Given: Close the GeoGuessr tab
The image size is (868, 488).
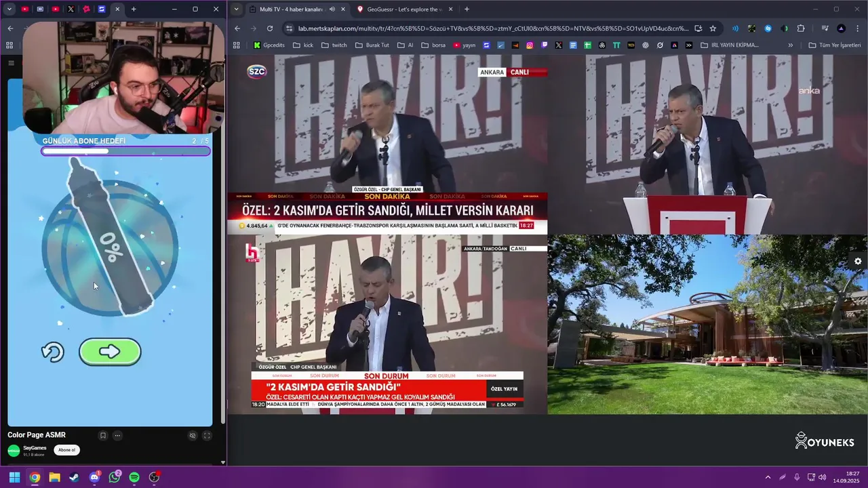Looking at the screenshot, I should pyautogui.click(x=450, y=9).
